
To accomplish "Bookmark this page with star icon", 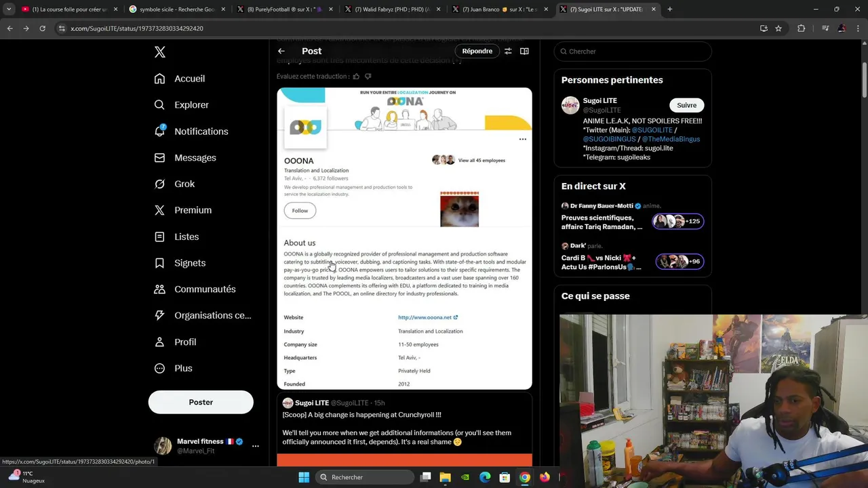I will coord(778,28).
